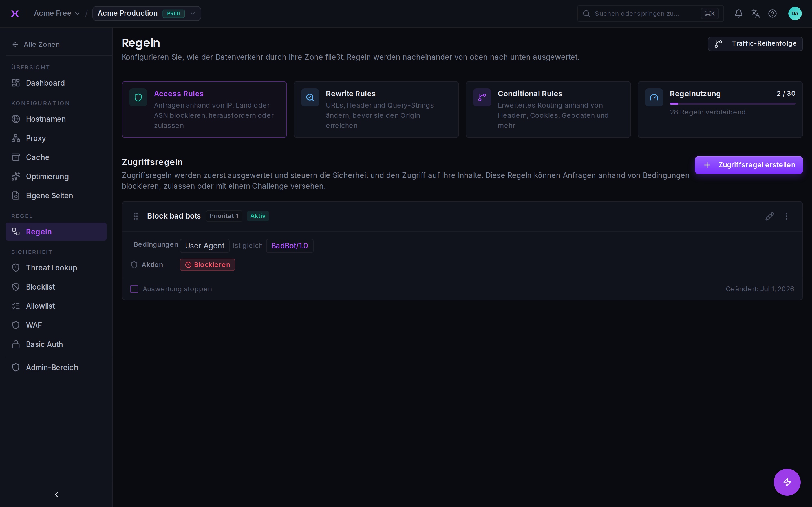Select the Conditional Rules tab card
Viewport: 812px width, 507px height.
(x=548, y=109)
